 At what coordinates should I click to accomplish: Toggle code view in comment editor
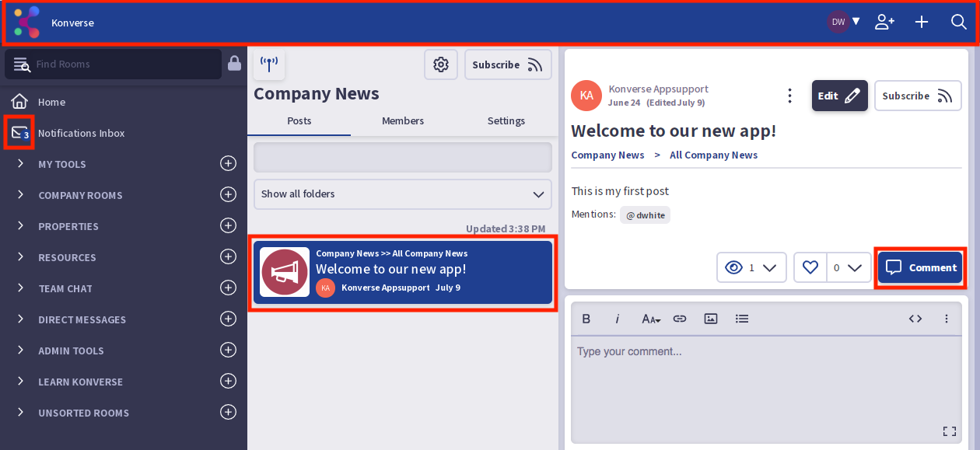pyautogui.click(x=915, y=319)
